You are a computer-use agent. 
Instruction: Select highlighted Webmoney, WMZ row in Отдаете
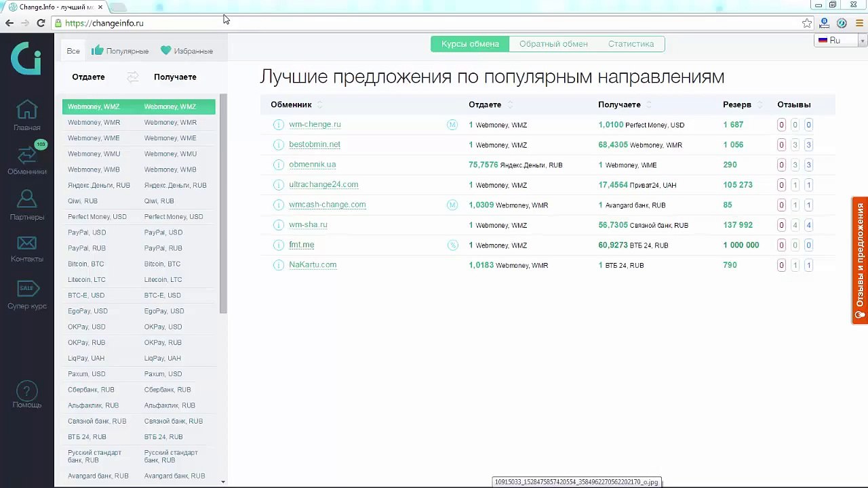click(94, 107)
